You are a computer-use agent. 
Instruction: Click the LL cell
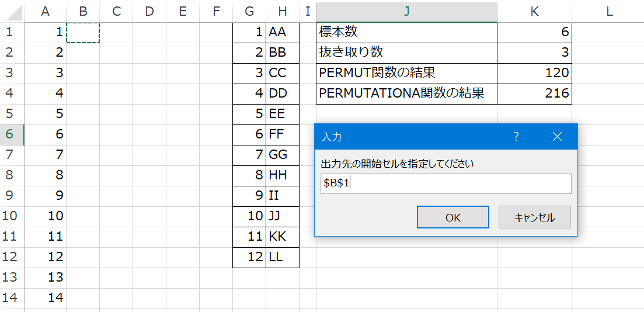[283, 257]
